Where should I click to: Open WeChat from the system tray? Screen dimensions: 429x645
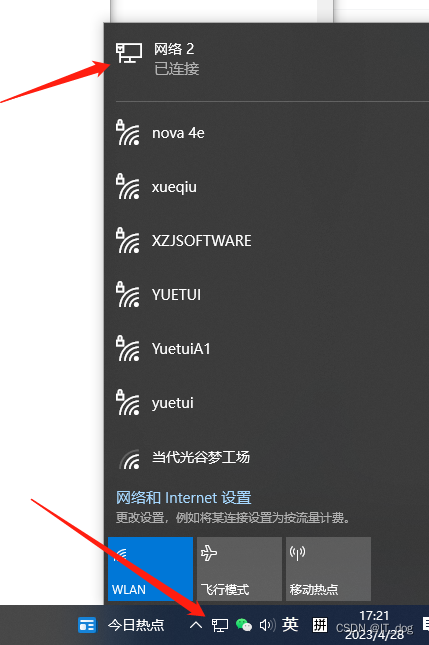pos(243,625)
